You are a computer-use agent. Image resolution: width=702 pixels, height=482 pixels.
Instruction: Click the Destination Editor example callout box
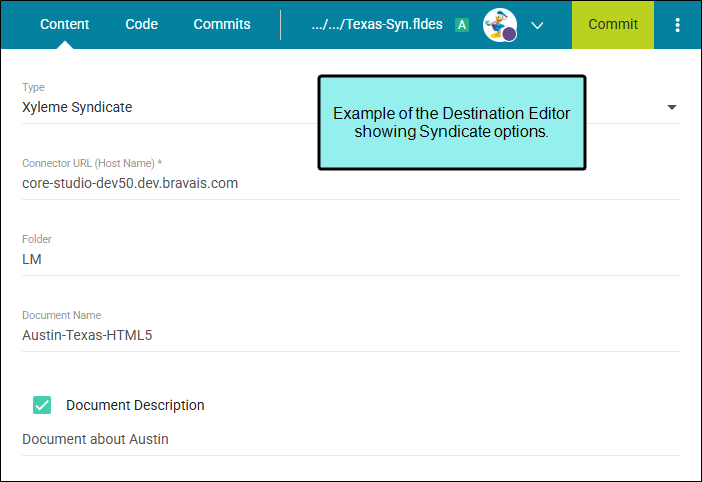451,122
